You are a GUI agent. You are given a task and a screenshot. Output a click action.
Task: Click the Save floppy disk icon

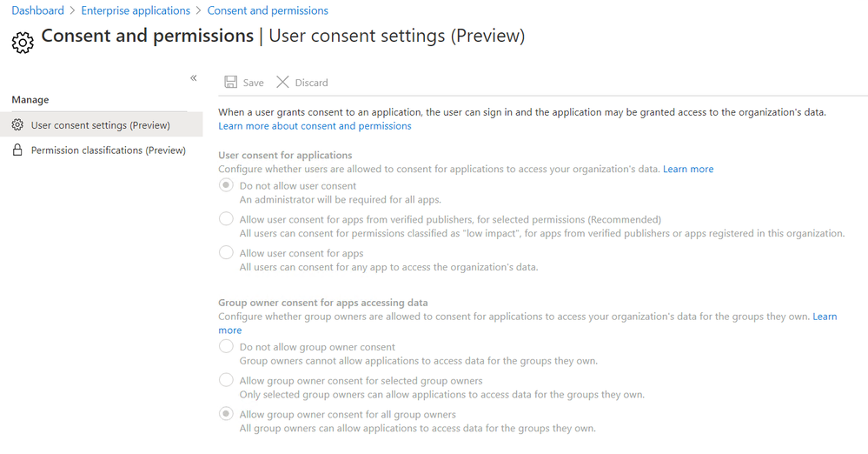(231, 83)
